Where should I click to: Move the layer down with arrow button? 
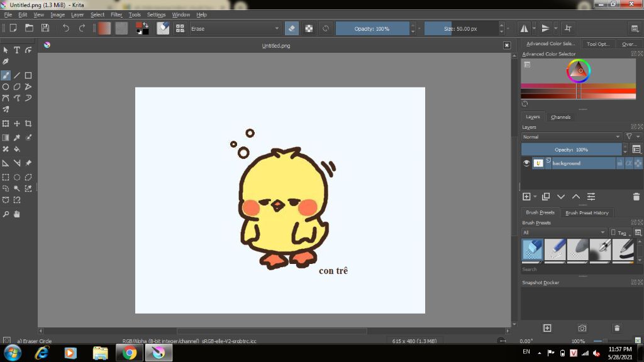click(x=560, y=197)
